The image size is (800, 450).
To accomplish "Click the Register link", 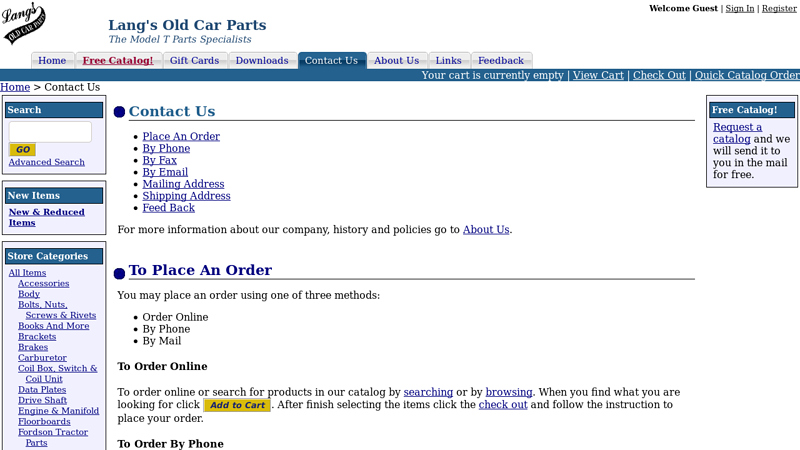I will (779, 8).
